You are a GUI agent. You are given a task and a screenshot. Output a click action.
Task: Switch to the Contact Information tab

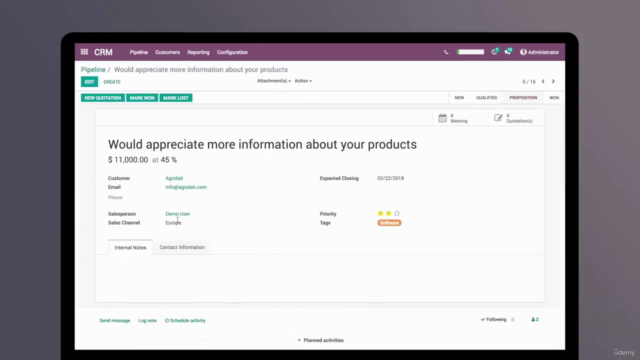[x=182, y=247]
